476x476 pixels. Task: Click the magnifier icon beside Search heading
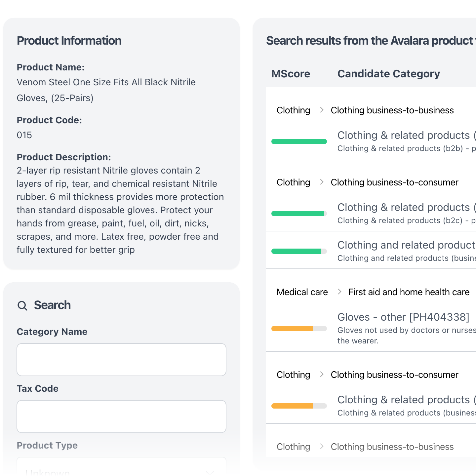[x=22, y=305]
